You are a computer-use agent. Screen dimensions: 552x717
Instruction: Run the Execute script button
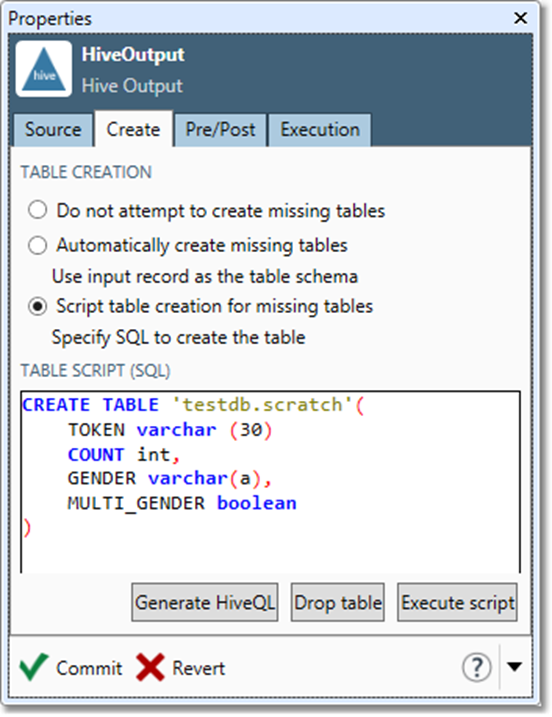click(x=457, y=602)
